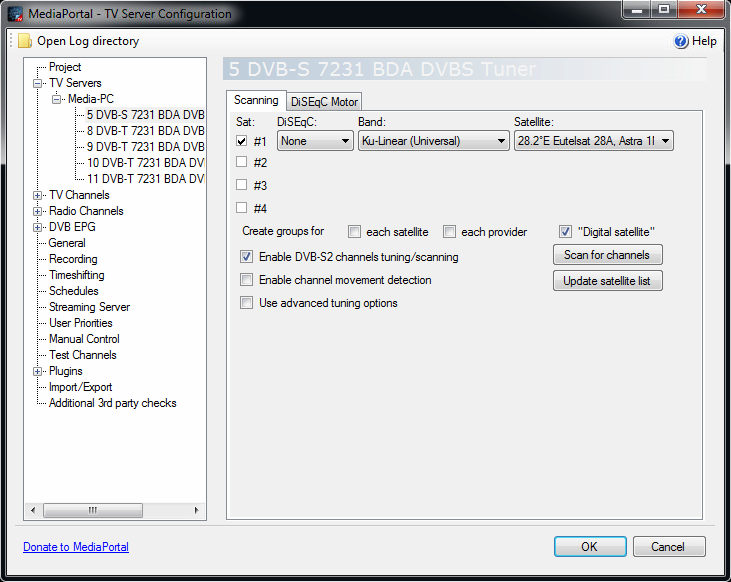Select 10 DVB-T 7231 BDA tuner
Image resolution: width=731 pixels, height=582 pixels.
[x=145, y=163]
